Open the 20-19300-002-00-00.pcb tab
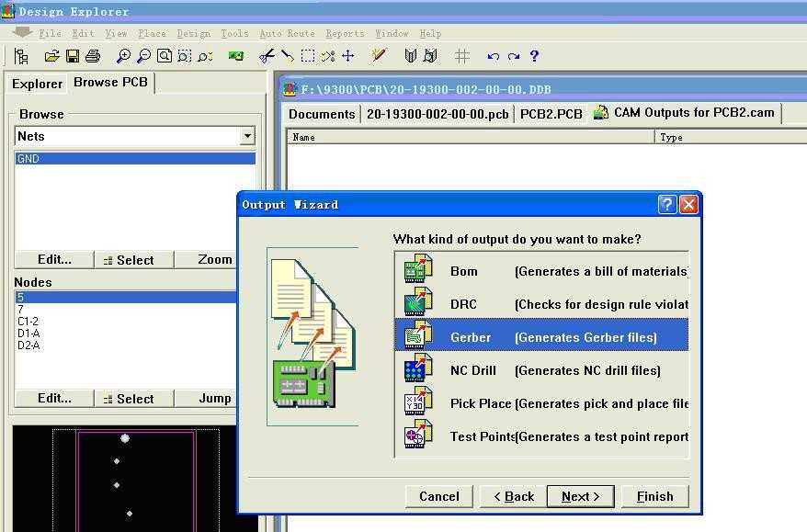 (x=438, y=114)
